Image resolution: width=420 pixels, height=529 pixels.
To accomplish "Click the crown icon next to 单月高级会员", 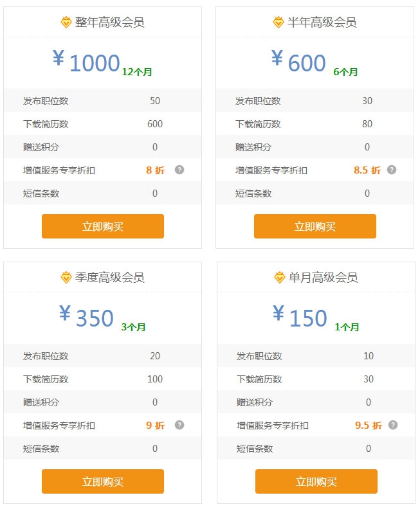I will tap(279, 278).
